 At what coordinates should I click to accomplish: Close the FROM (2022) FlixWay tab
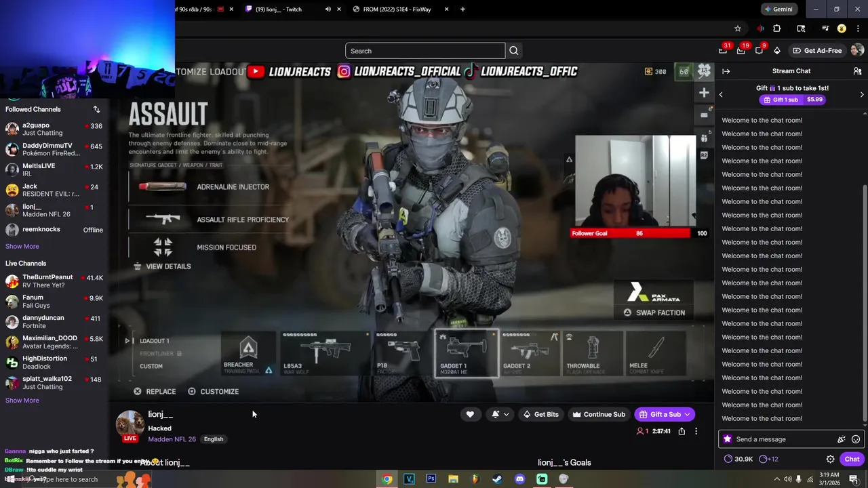pyautogui.click(x=446, y=9)
